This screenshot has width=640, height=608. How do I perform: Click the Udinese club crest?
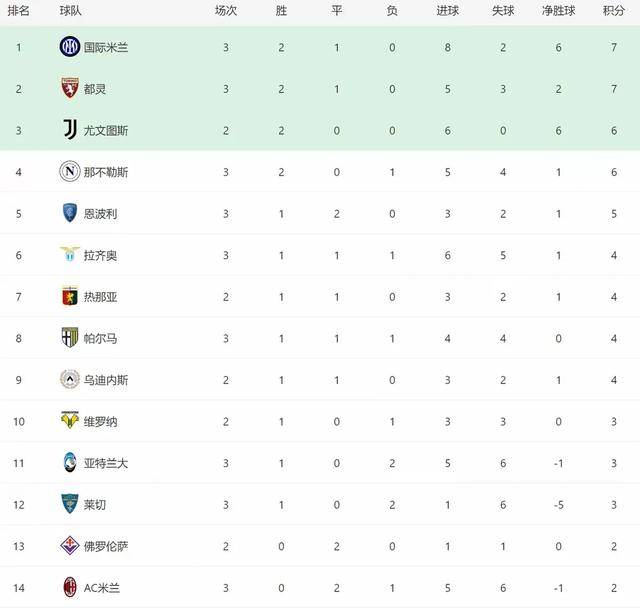69,379
